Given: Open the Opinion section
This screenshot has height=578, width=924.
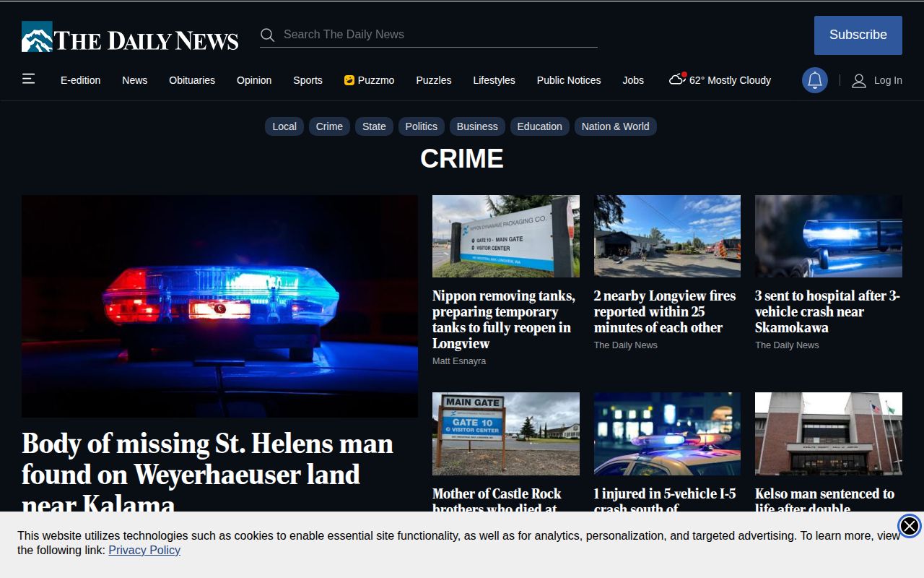Looking at the screenshot, I should [254, 80].
